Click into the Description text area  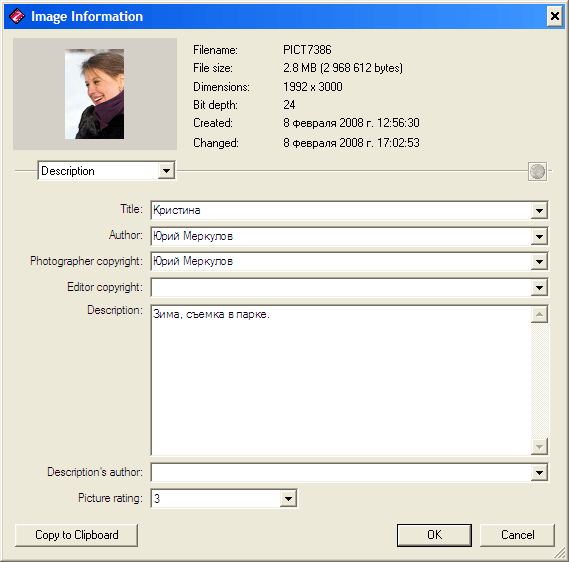tap(340, 380)
